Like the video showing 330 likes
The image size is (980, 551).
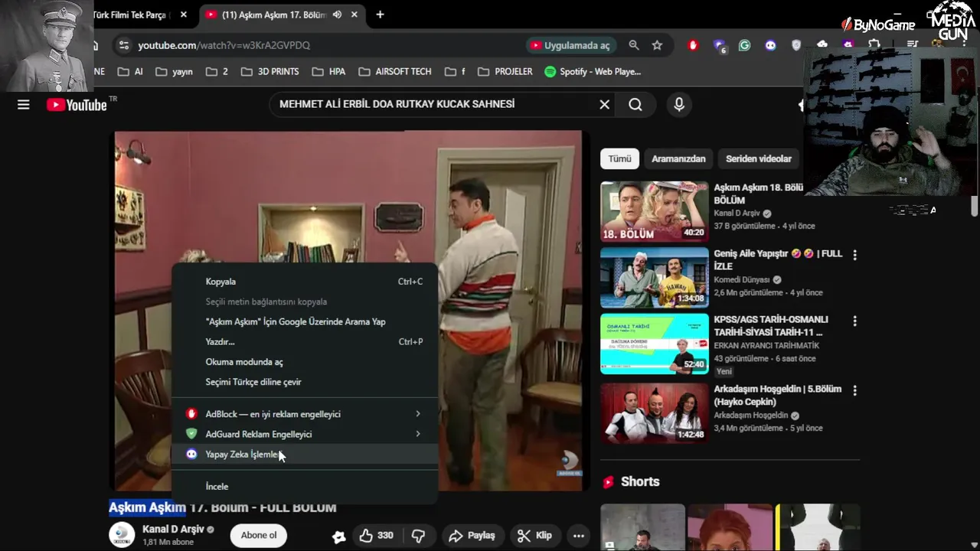click(x=377, y=536)
